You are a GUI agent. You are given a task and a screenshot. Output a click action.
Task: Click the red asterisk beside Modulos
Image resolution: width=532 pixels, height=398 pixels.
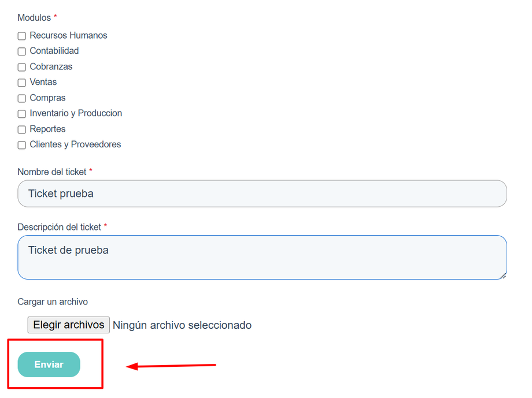(56, 17)
